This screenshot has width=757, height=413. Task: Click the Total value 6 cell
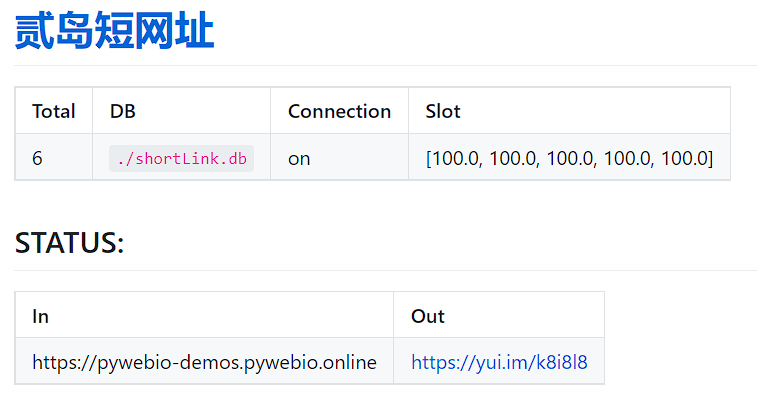[37, 158]
